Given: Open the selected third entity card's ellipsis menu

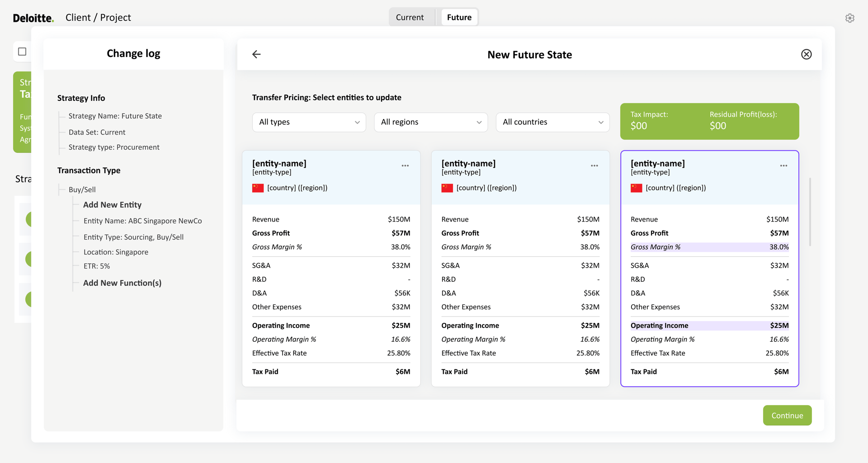Looking at the screenshot, I should (x=783, y=165).
